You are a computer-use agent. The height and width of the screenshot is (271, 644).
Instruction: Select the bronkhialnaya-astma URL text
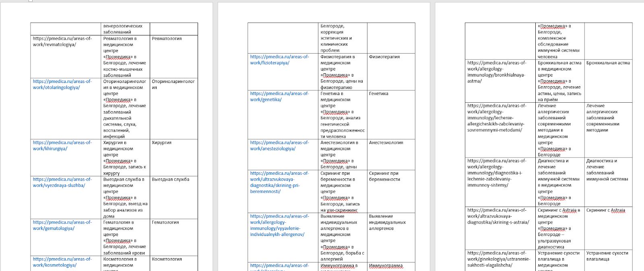497,72
